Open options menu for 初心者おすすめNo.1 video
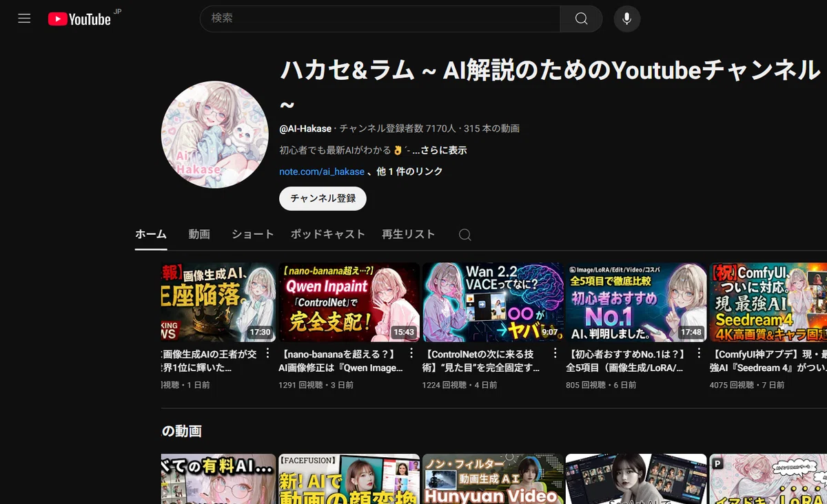827x504 pixels. click(x=699, y=353)
